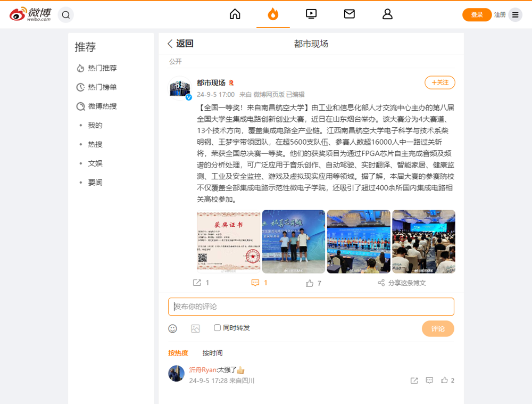Open the hot flame tab icon
The image size is (532, 404).
(273, 14)
